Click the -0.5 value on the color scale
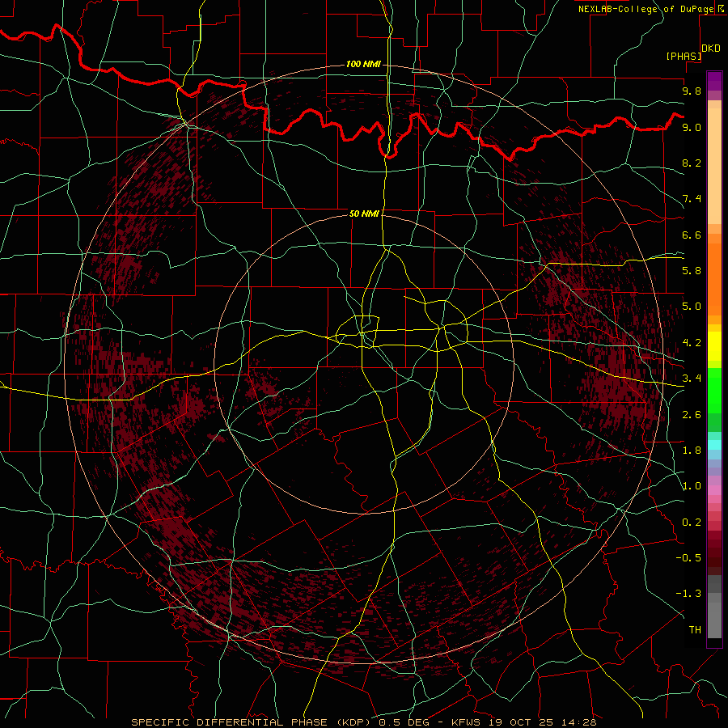 click(x=688, y=558)
